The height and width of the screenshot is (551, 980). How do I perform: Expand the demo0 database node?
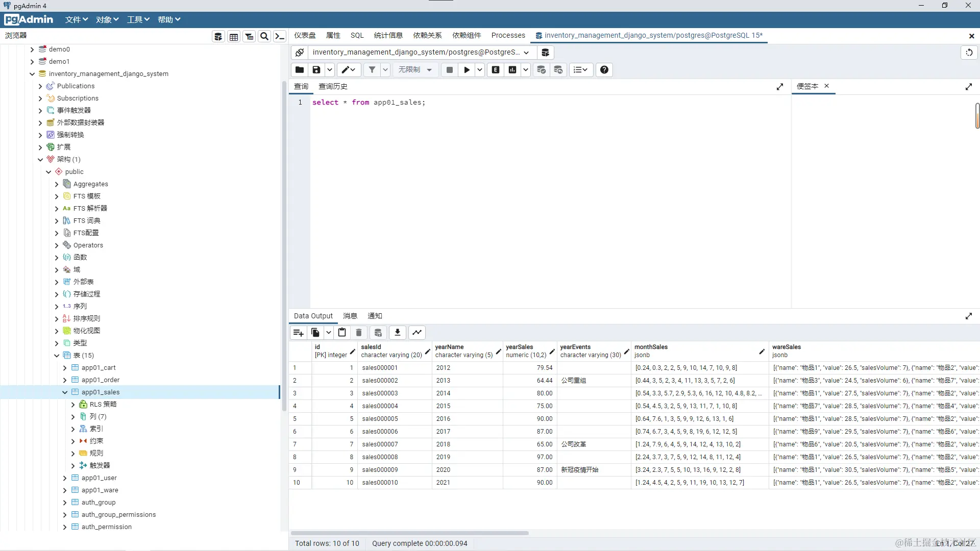click(32, 49)
